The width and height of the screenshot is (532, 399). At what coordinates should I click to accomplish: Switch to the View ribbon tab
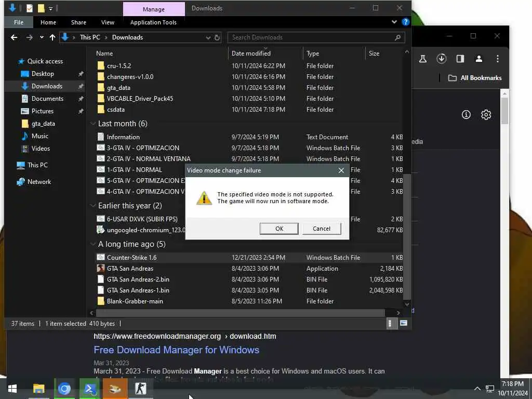pyautogui.click(x=108, y=22)
